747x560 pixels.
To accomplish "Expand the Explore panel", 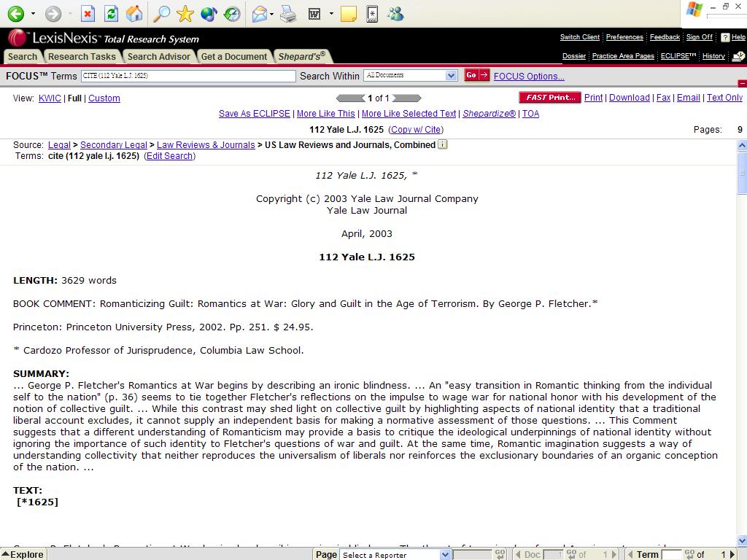I will click(x=23, y=554).
